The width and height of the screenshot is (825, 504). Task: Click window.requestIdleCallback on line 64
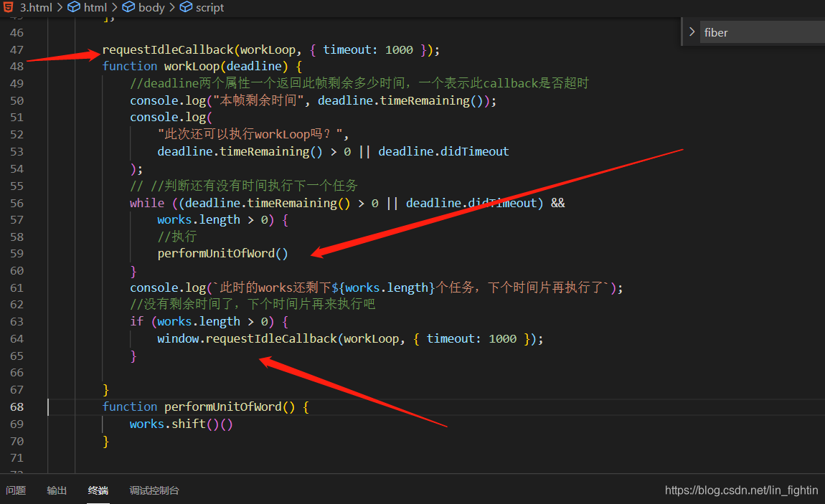pyautogui.click(x=247, y=338)
